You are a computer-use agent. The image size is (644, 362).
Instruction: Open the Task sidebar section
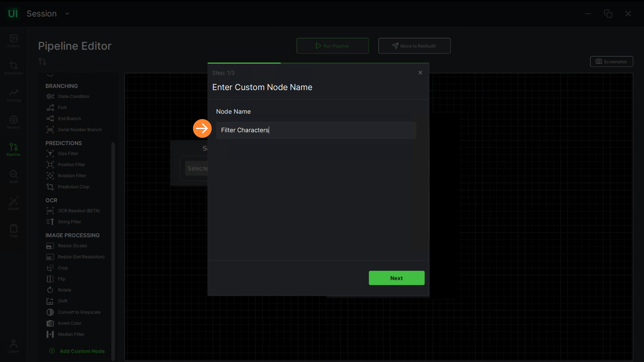click(13, 231)
